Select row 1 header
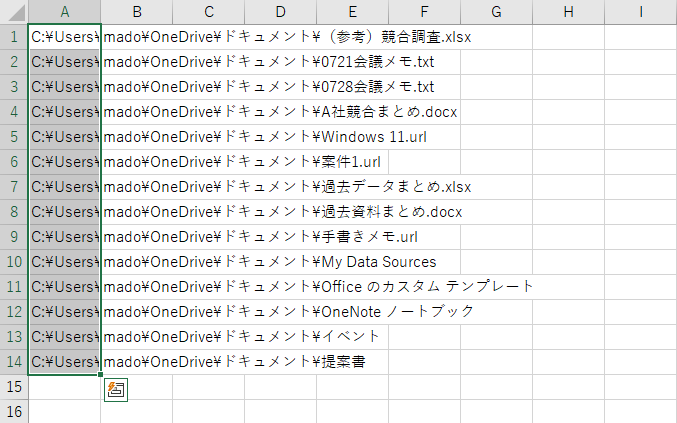Viewport: 677px width, 423px height. coord(14,37)
